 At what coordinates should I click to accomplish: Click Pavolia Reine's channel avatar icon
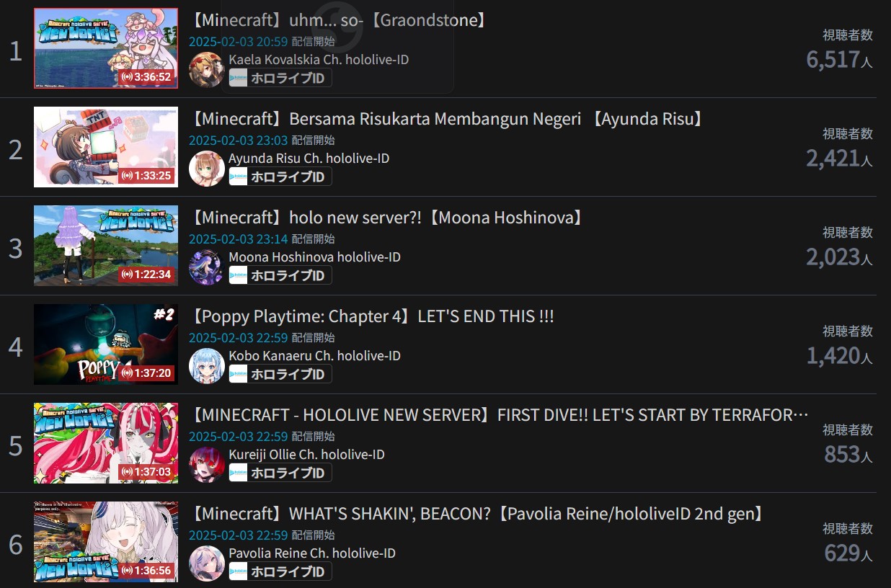206,563
